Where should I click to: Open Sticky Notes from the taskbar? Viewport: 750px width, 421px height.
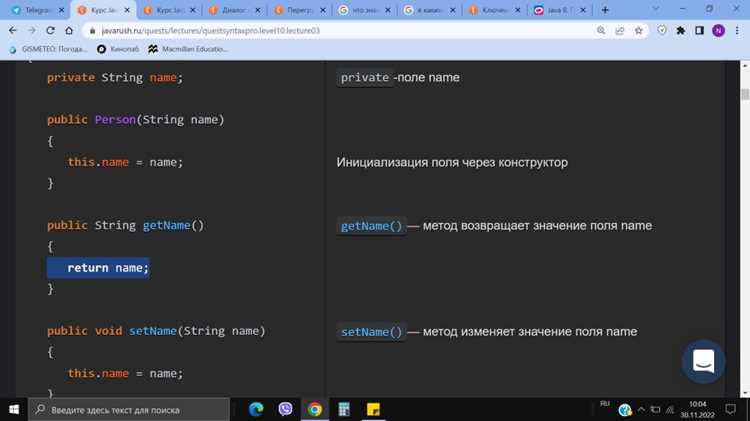click(x=373, y=410)
